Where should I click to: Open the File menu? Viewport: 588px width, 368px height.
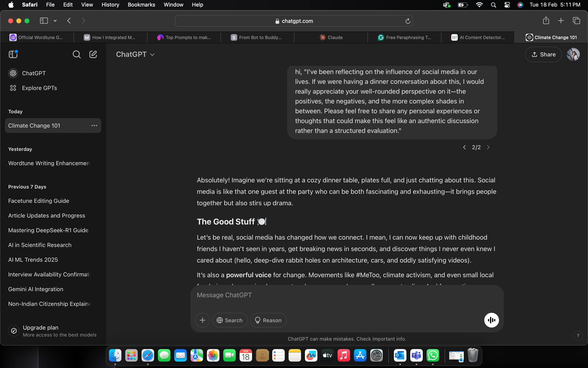pyautogui.click(x=50, y=5)
